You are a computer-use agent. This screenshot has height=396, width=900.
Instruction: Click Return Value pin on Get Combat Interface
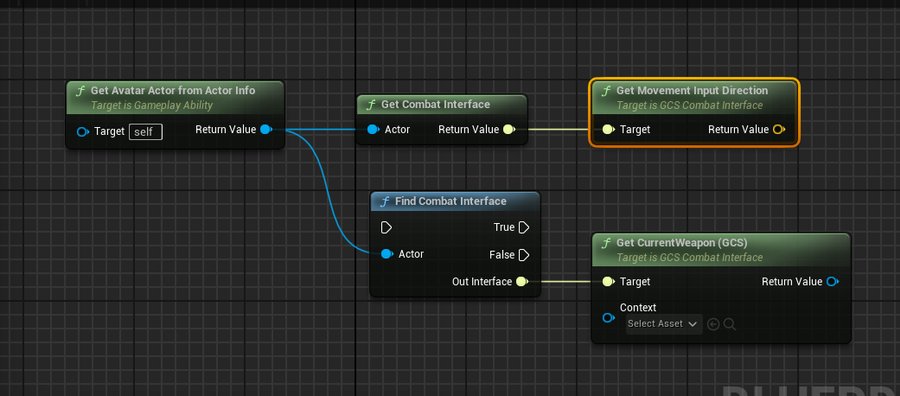(509, 130)
